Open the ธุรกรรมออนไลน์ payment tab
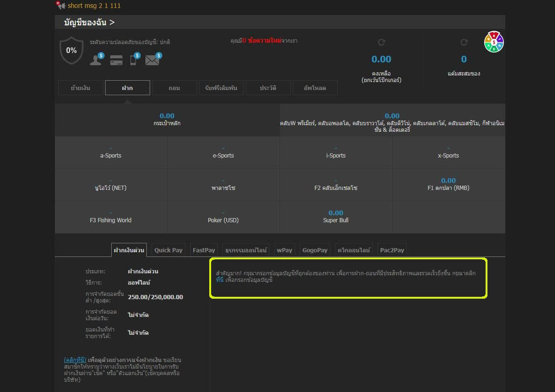The image size is (555, 392). 246,250
